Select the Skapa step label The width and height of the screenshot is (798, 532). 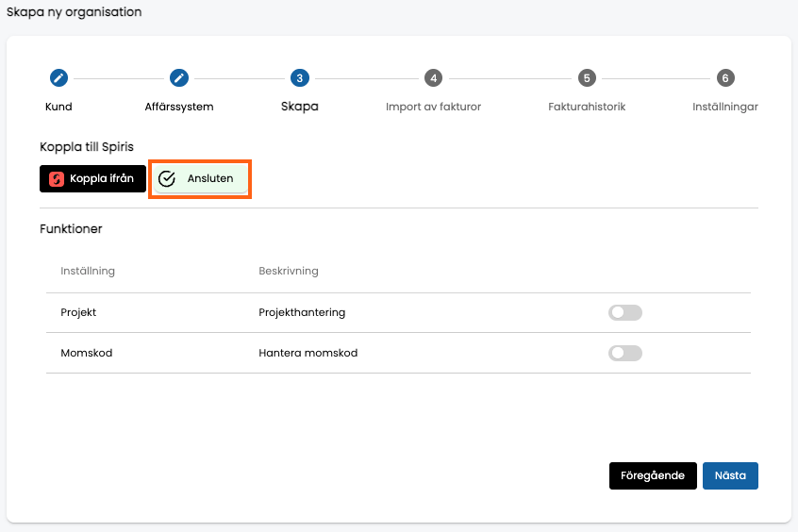(x=300, y=107)
